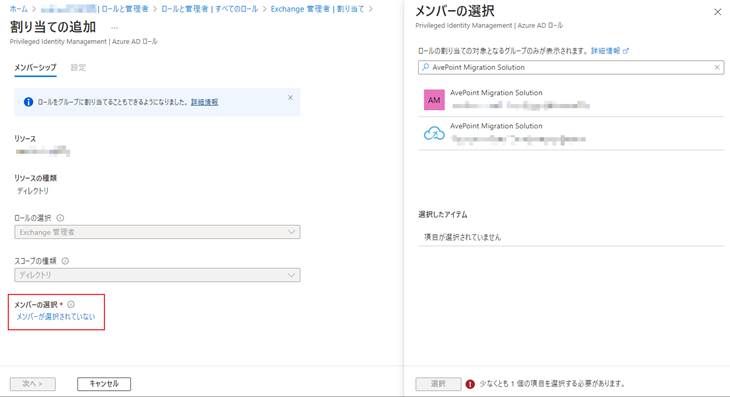Viewport: 730px width, 397px height.
Task: Click the AvePoint Migration Solution search field
Action: (x=571, y=67)
